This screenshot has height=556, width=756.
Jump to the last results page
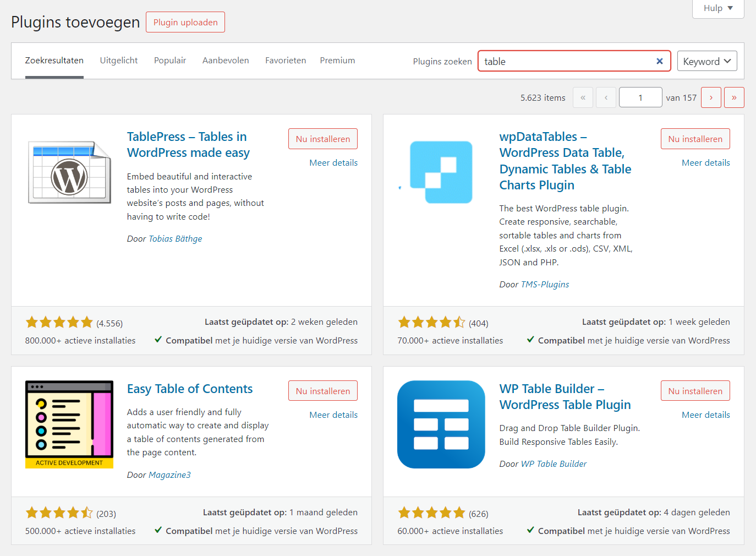point(734,97)
